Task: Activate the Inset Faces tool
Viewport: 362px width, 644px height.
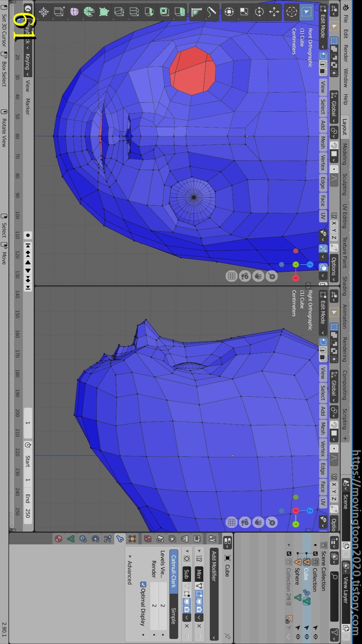Action: point(165,12)
